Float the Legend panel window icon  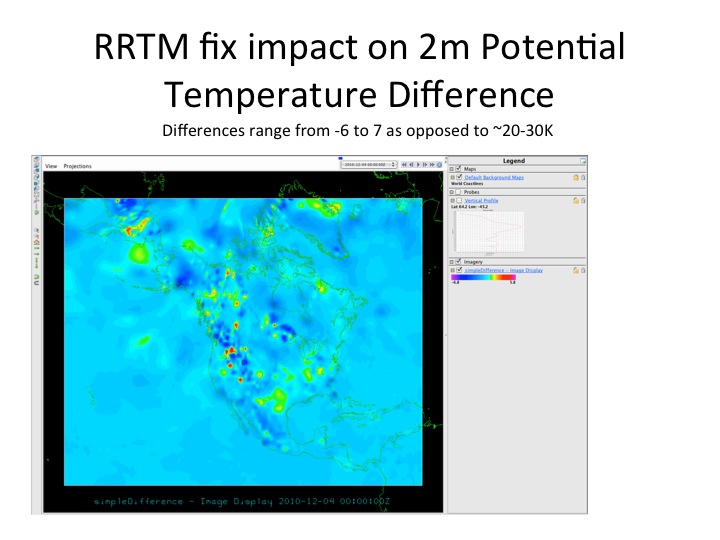[583, 160]
